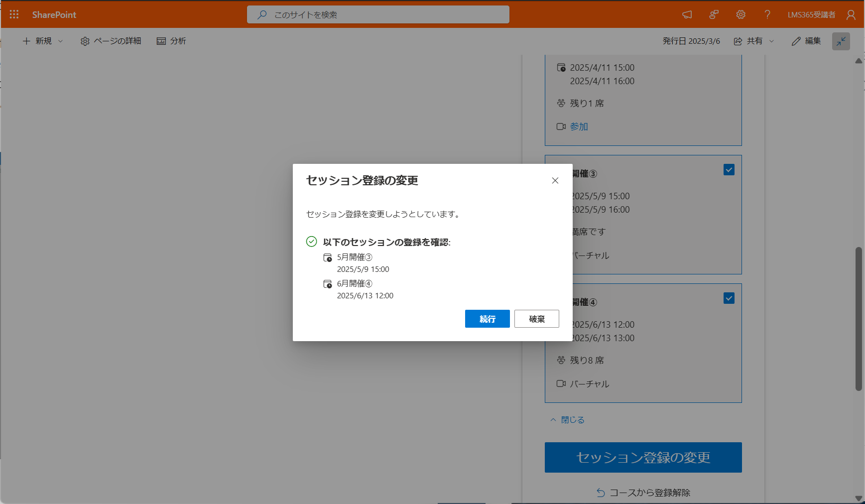The height and width of the screenshot is (504, 865).
Task: Click コースから登録解除 unenroll link
Action: click(x=650, y=493)
